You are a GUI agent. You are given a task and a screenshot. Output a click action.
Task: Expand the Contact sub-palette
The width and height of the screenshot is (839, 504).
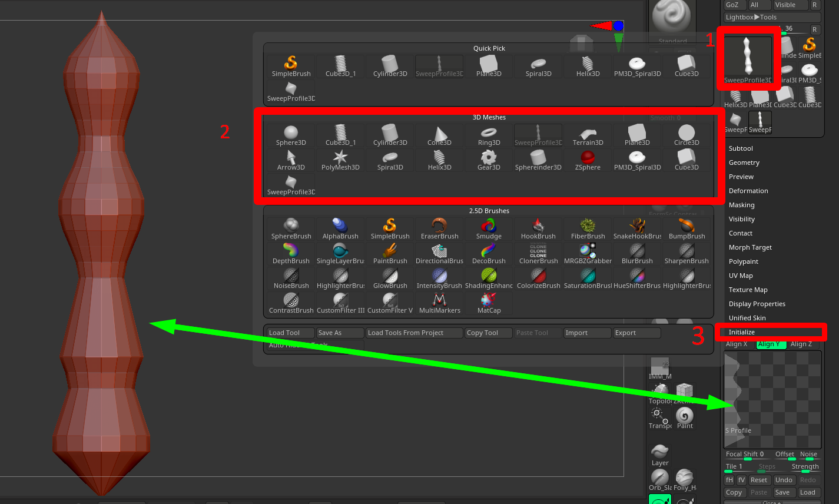pyautogui.click(x=741, y=233)
